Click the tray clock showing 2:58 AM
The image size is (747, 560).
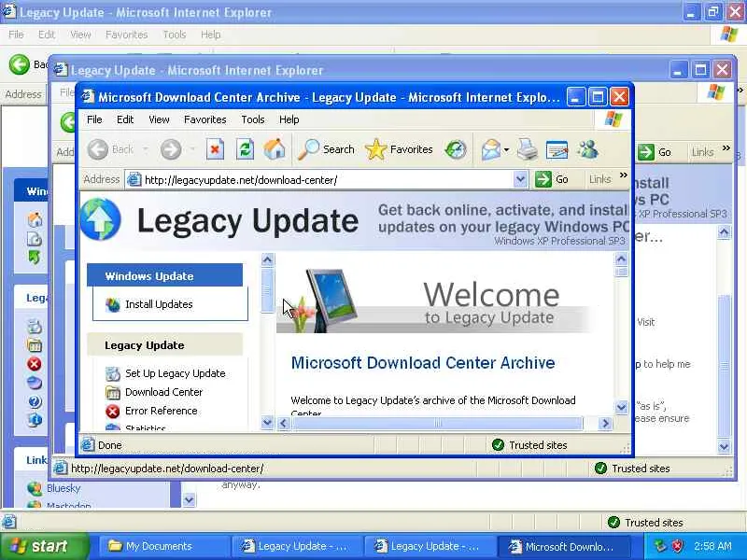[712, 546]
